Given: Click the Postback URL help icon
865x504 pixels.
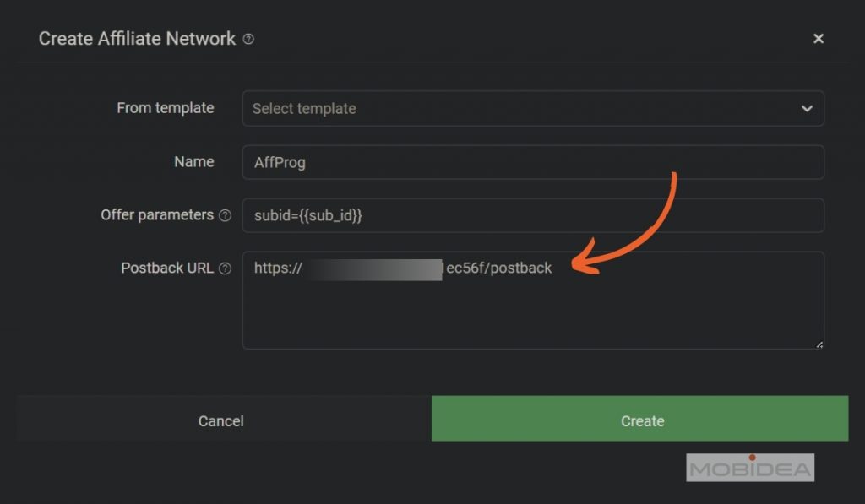Looking at the screenshot, I should click(x=225, y=268).
